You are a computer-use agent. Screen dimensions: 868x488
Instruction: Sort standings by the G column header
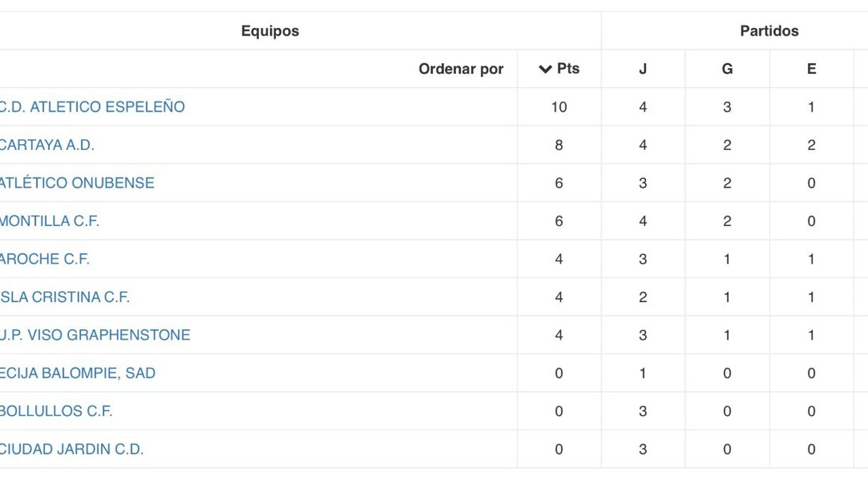coord(727,68)
